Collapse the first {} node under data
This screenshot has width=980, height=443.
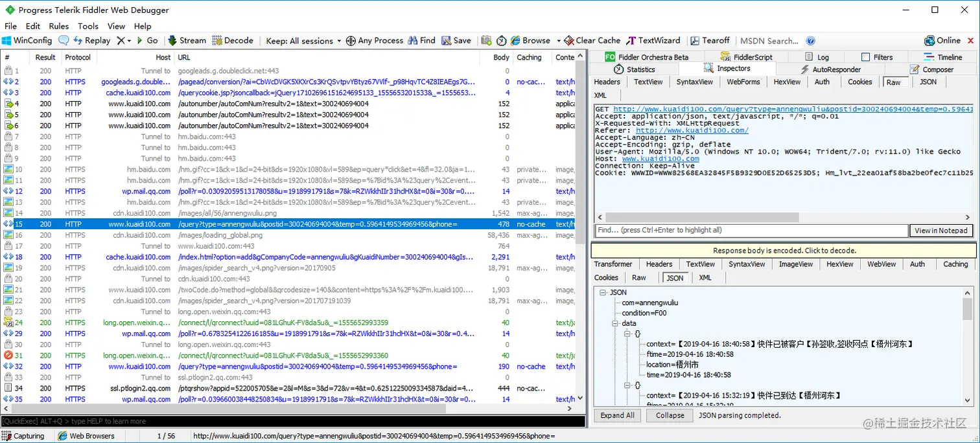pos(627,334)
